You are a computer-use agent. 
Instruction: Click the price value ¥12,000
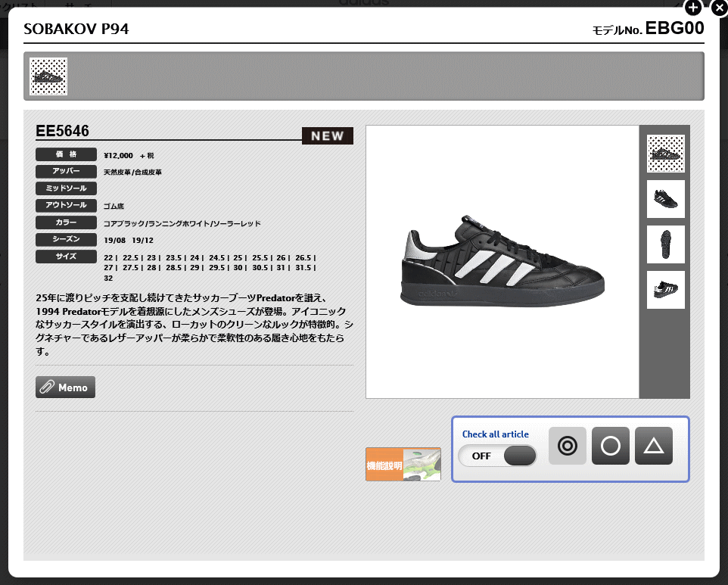(118, 156)
